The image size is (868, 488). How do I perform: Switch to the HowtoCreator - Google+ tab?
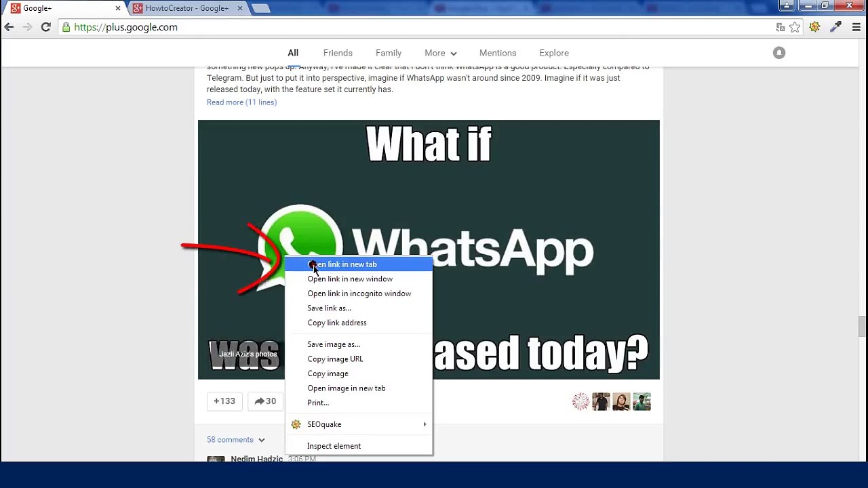coord(186,8)
